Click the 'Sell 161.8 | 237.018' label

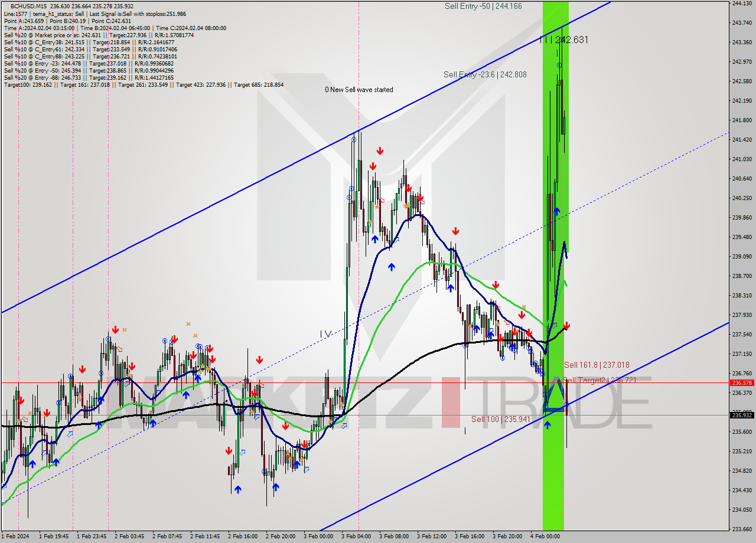(597, 365)
